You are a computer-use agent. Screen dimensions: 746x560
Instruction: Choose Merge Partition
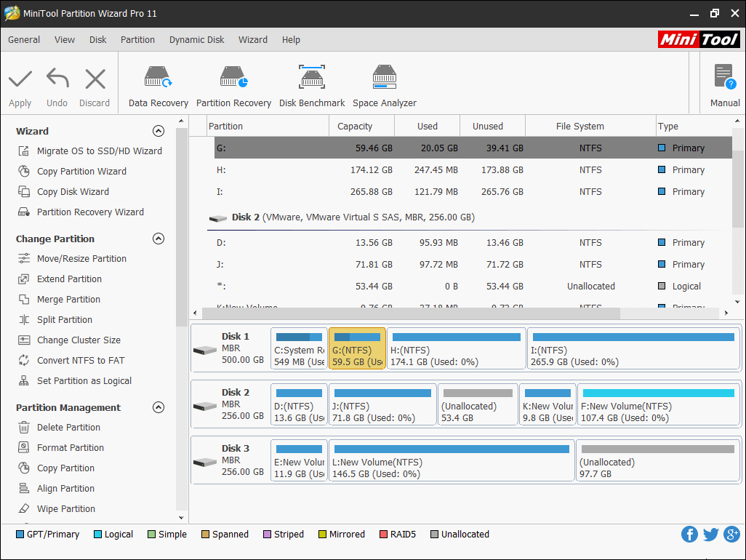[60, 300]
